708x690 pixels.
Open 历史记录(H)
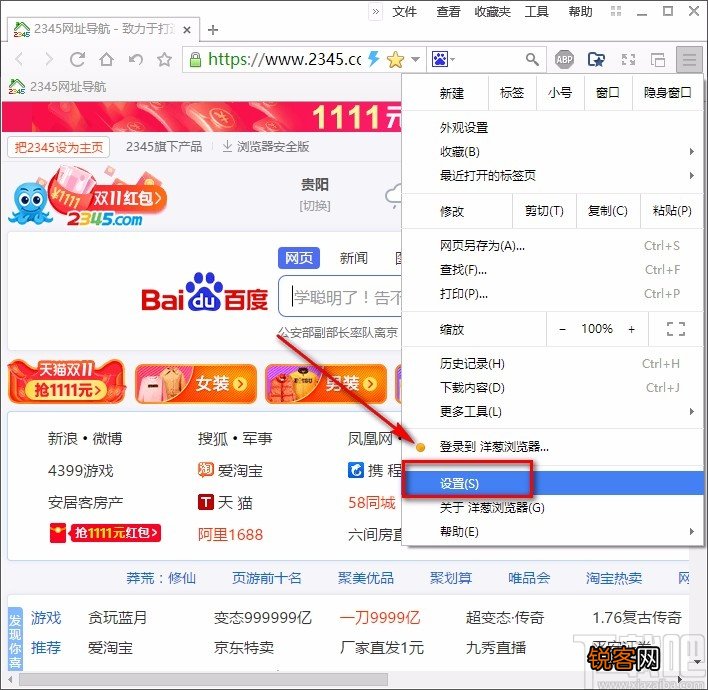552,364
